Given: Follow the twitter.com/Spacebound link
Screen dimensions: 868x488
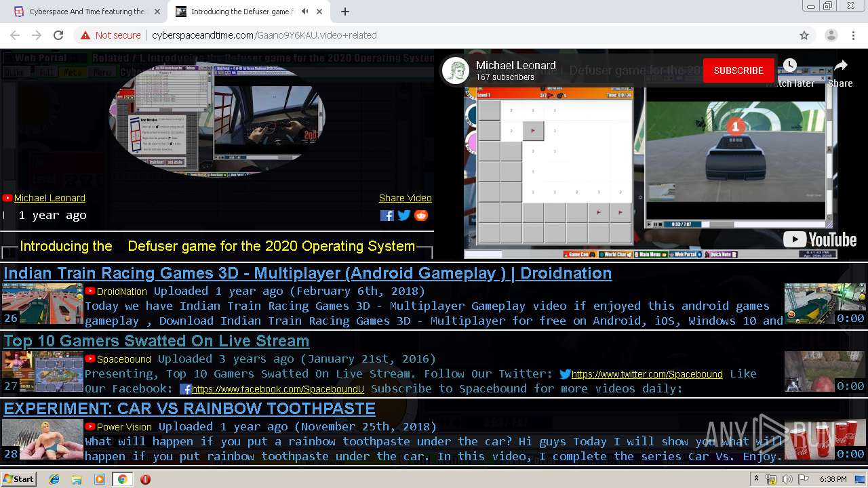Looking at the screenshot, I should (x=647, y=374).
